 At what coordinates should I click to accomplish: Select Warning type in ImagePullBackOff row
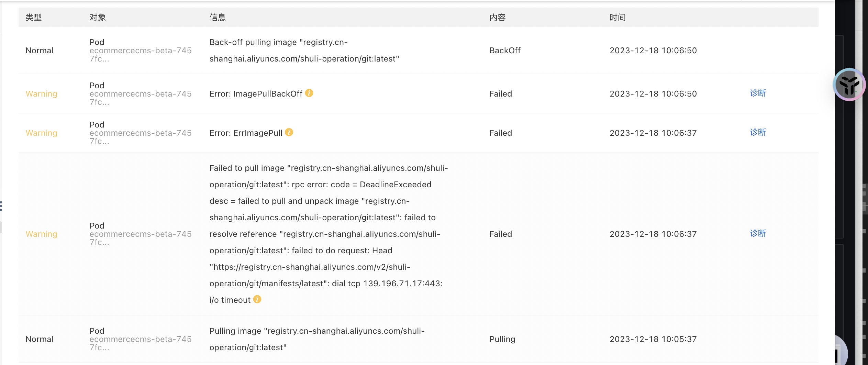[x=41, y=94]
